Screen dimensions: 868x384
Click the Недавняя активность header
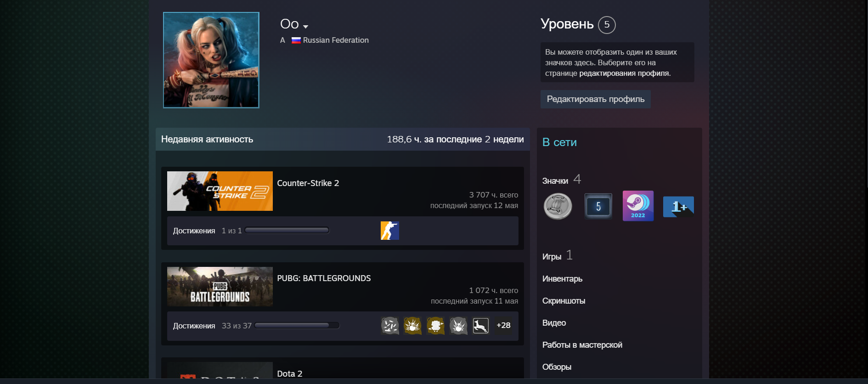pos(207,139)
